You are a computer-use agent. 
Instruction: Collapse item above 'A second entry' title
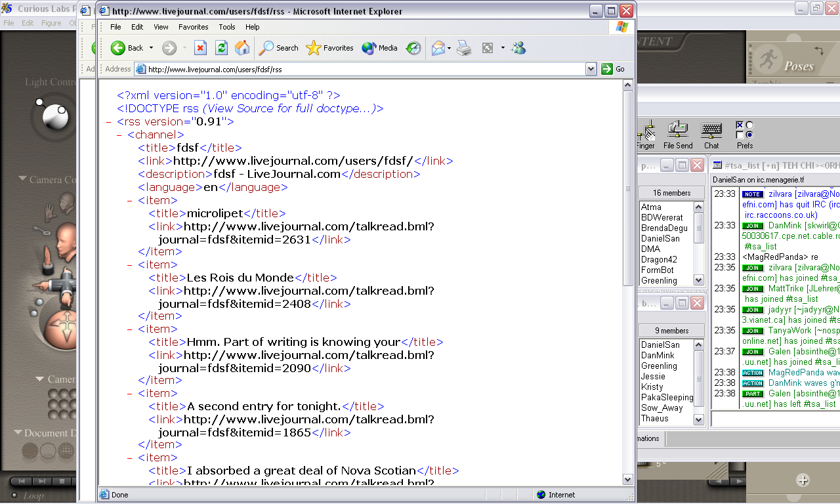point(130,394)
